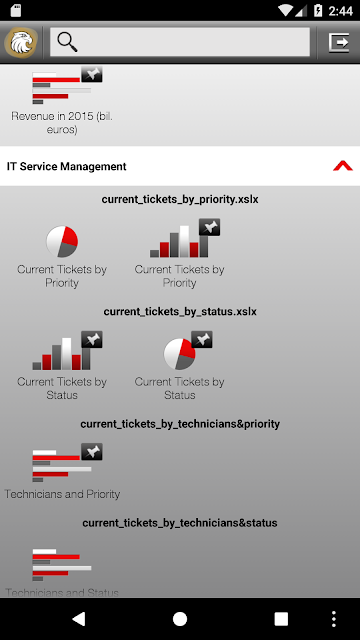Open Current Tickets by Status bar chart
Viewport: 360px width, 640px height.
point(62,353)
